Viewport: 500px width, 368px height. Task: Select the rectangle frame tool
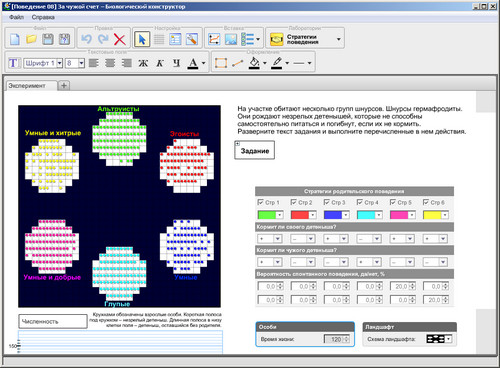tap(221, 63)
